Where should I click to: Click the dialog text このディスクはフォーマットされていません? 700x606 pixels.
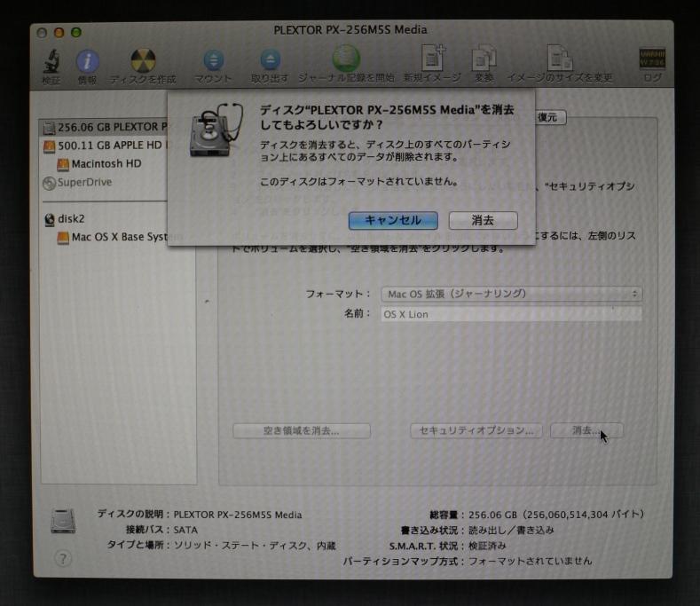pyautogui.click(x=359, y=182)
